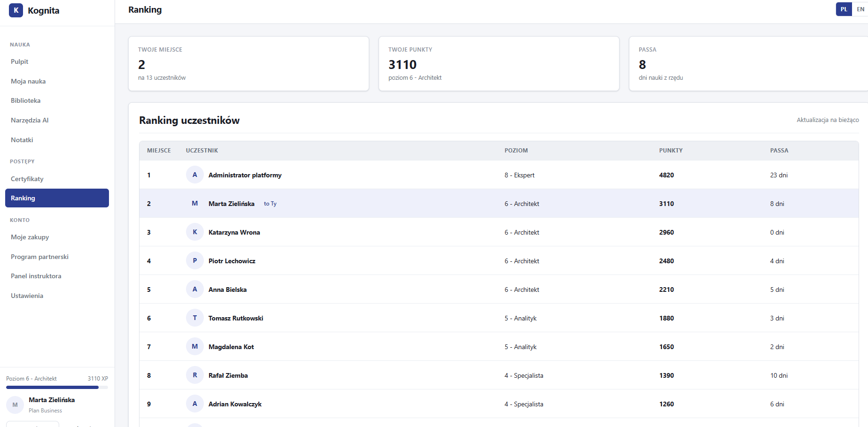The height and width of the screenshot is (427, 868).
Task: Open Program partnerski
Action: [57, 257]
